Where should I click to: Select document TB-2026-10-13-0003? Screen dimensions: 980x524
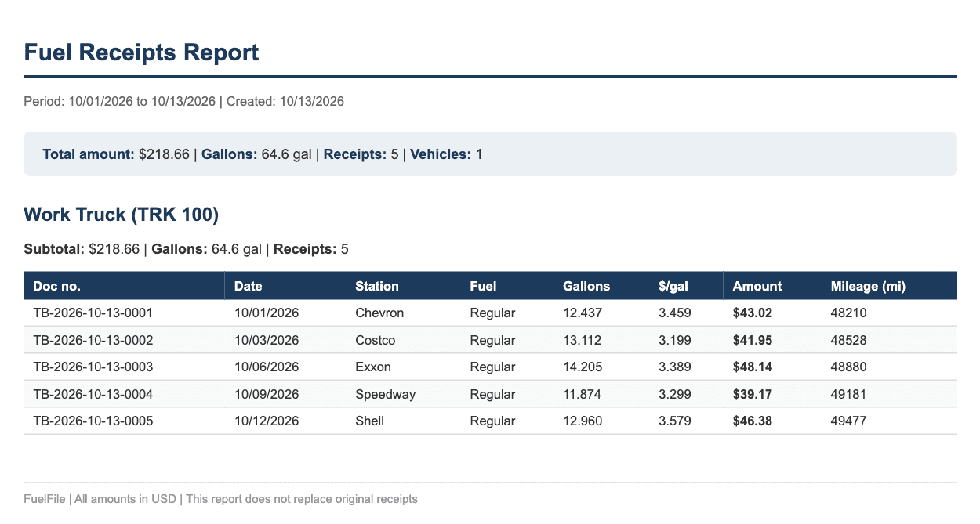pos(93,367)
